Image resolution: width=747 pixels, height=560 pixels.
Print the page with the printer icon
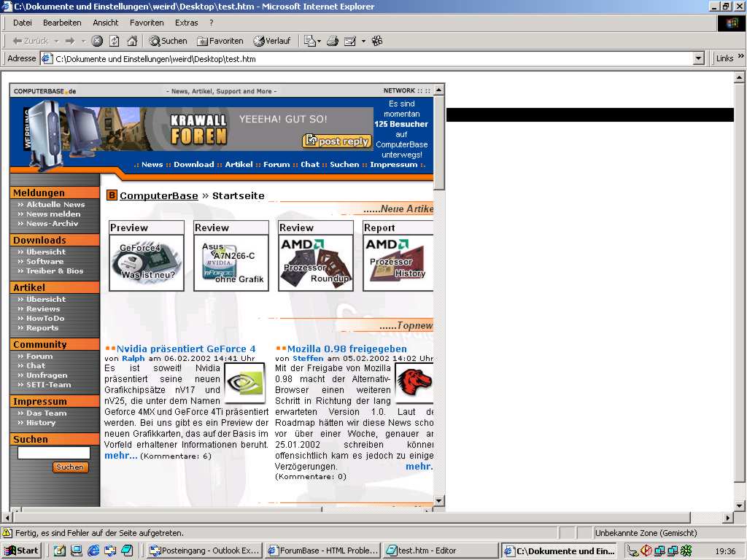point(333,41)
